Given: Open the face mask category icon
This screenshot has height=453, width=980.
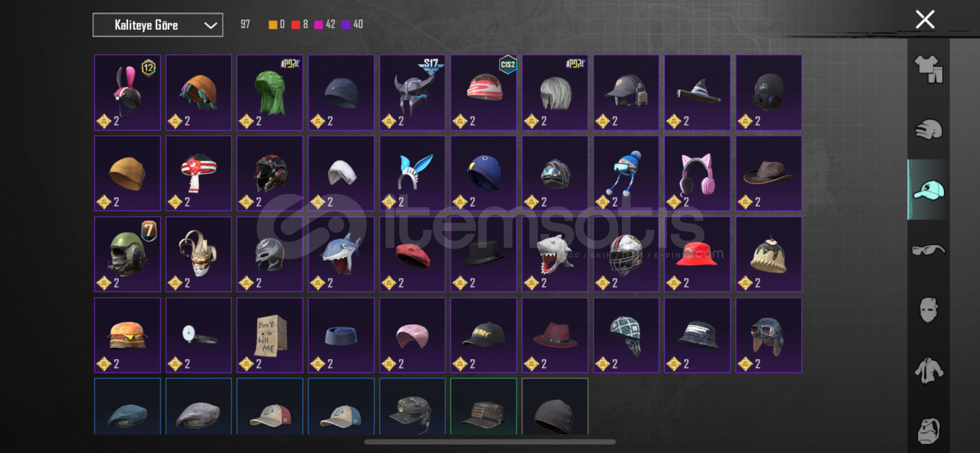Looking at the screenshot, I should [928, 310].
